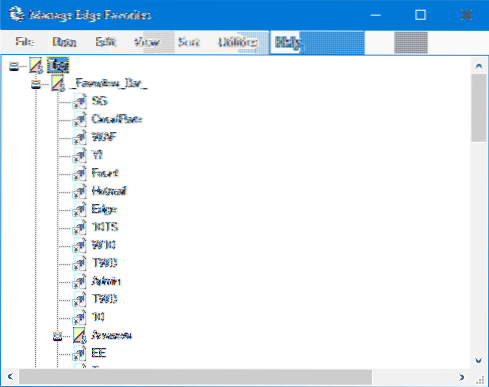
Task: Click vertical scrollbar down arrow
Action: tap(479, 360)
